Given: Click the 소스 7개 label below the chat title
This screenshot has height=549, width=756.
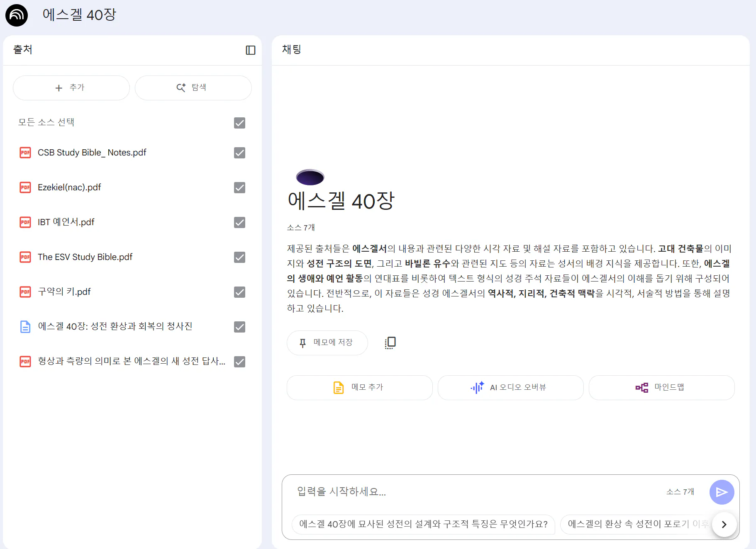Looking at the screenshot, I should pos(301,228).
